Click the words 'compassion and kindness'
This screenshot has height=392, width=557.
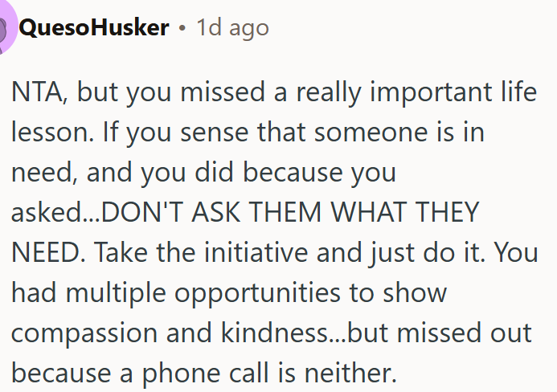(170, 334)
